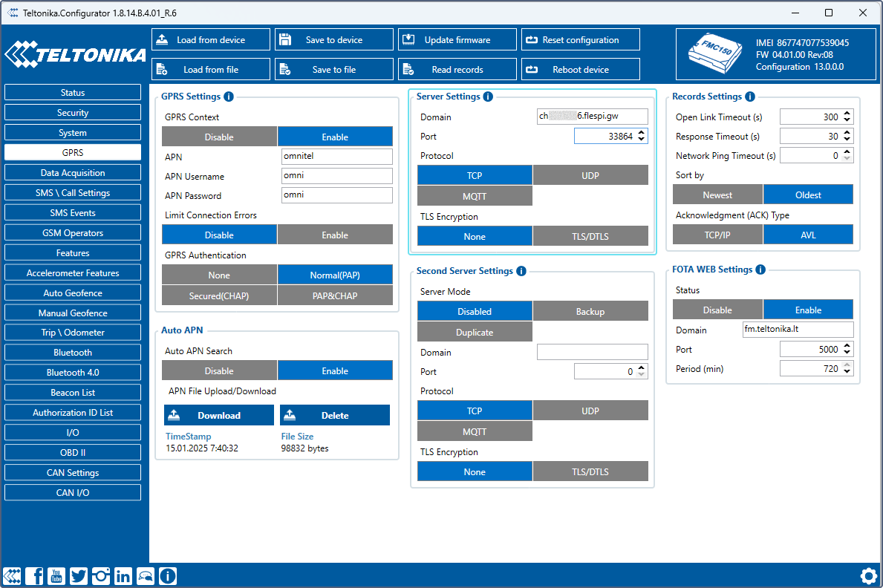Open the YouTube icon in footer

pyautogui.click(x=56, y=575)
